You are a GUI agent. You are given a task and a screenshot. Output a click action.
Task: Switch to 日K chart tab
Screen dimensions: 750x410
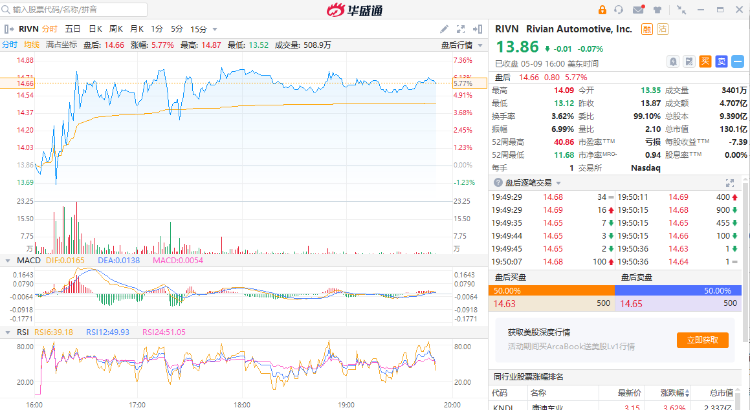pos(95,29)
